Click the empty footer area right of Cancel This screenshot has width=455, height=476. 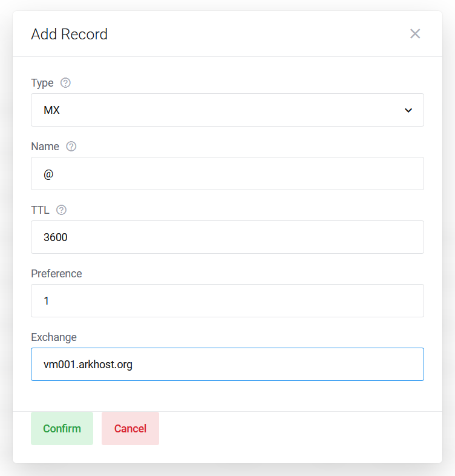pos(300,437)
